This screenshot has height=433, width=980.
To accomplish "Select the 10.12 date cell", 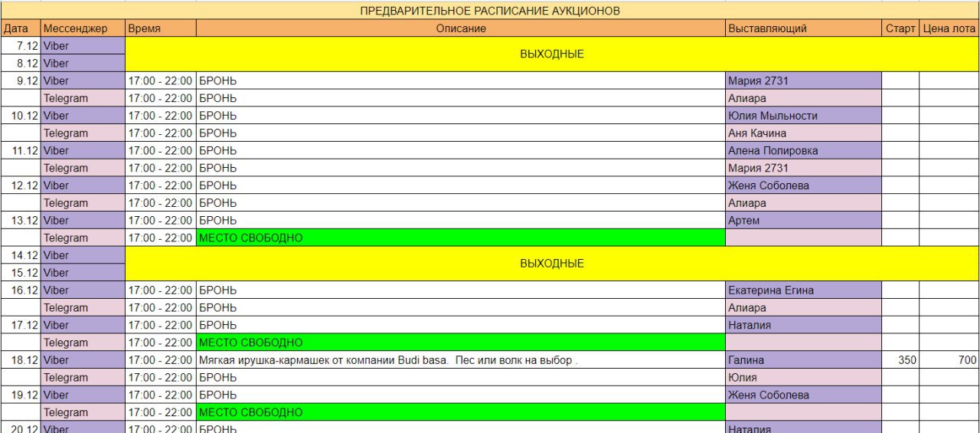I will 21,116.
